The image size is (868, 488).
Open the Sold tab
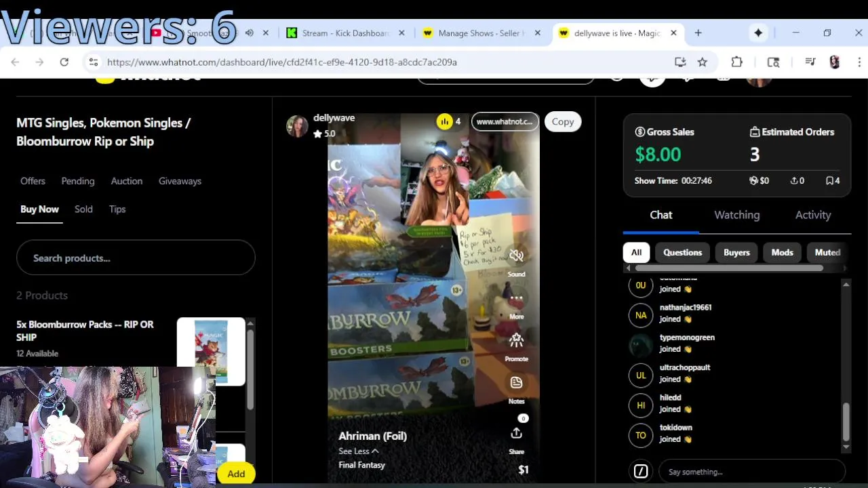pyautogui.click(x=83, y=209)
